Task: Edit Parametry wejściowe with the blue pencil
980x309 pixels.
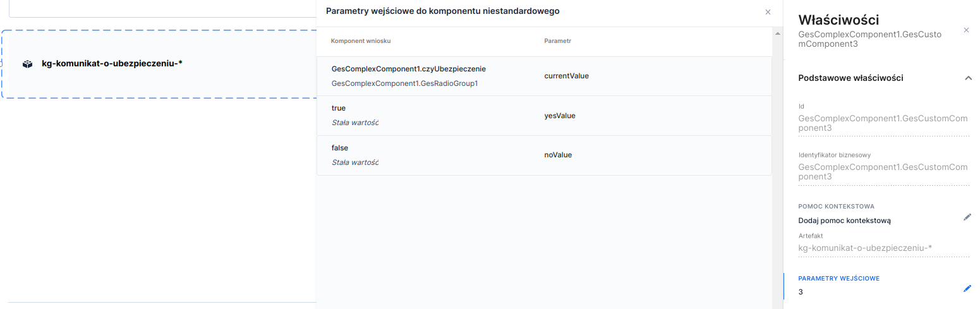Action: click(967, 288)
